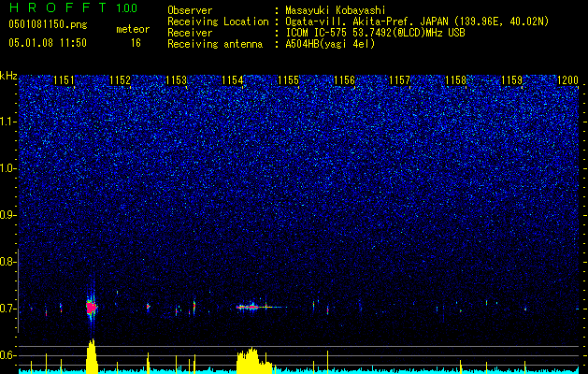Select the antenna value A504HB(yagi 4el)

[x=330, y=44]
